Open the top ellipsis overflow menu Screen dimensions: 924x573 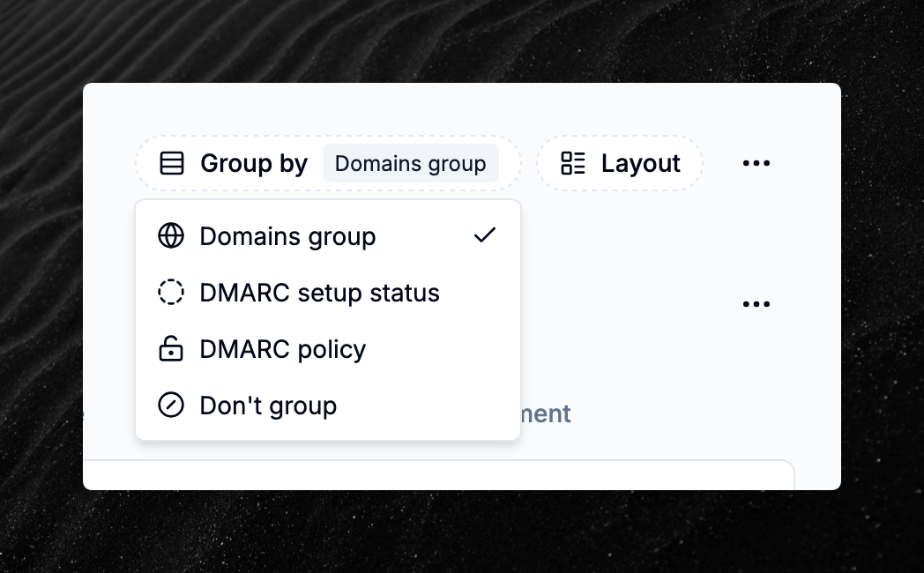click(x=756, y=162)
